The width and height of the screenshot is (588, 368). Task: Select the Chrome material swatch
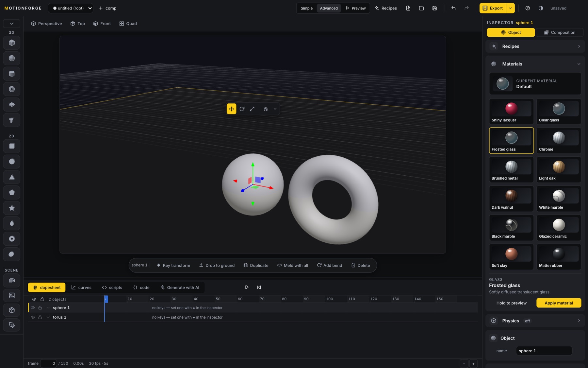pos(559,141)
